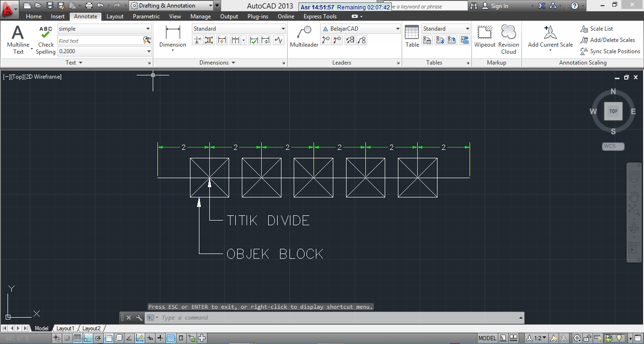Switch to the Parametric ribbon tab
This screenshot has width=644, height=344.
pyautogui.click(x=146, y=16)
